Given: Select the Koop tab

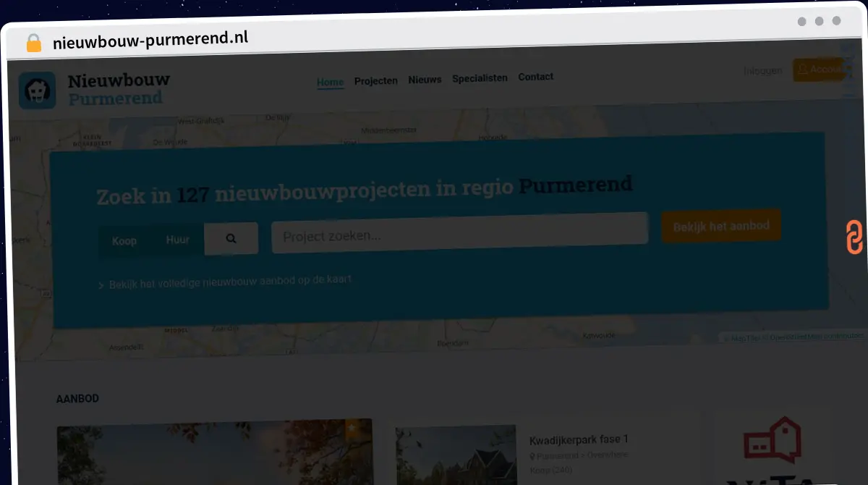Looking at the screenshot, I should tap(124, 241).
